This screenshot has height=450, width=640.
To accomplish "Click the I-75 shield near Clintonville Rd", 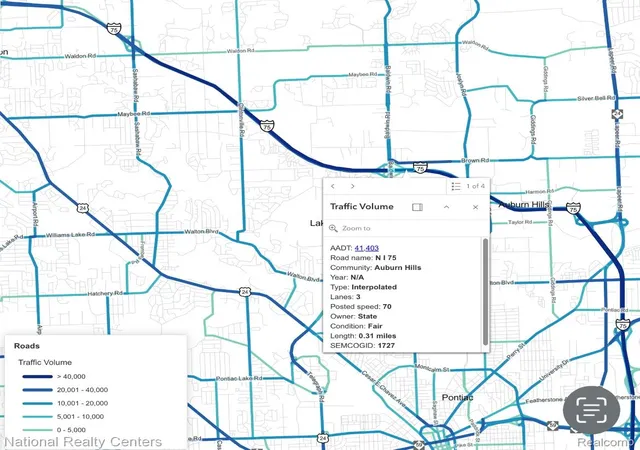I will coord(267,126).
